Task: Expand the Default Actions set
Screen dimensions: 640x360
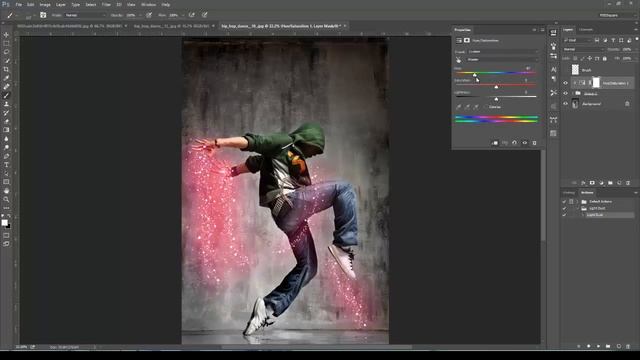Action: (x=578, y=202)
